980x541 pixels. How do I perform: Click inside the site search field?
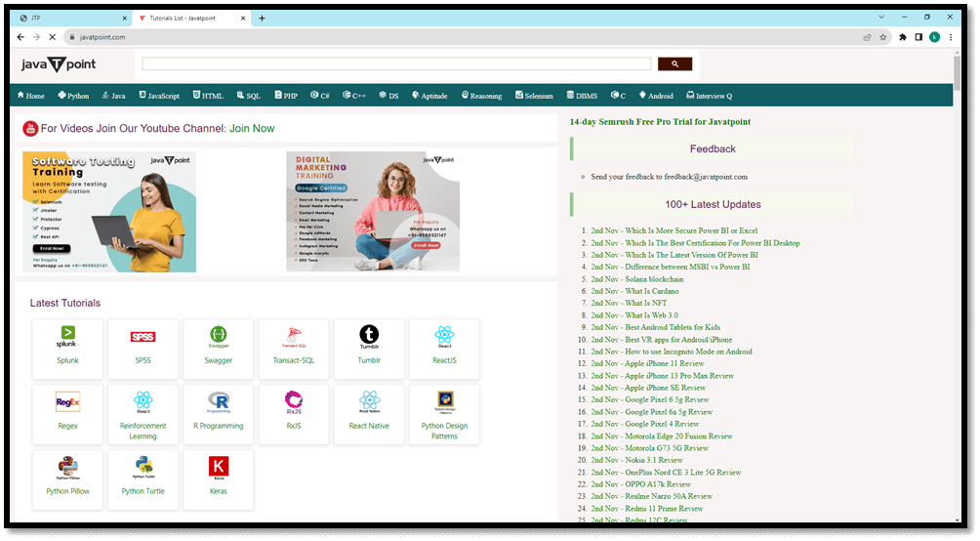[396, 63]
